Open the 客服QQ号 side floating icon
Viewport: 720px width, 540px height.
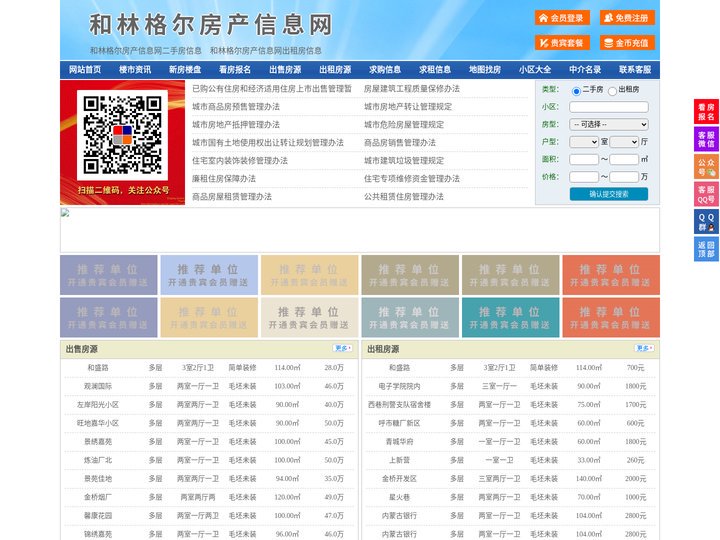click(x=706, y=194)
